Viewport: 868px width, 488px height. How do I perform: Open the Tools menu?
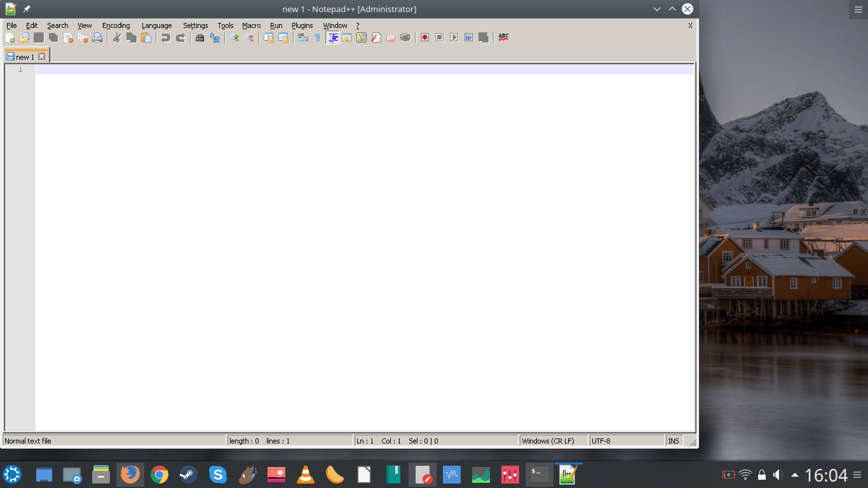click(226, 25)
